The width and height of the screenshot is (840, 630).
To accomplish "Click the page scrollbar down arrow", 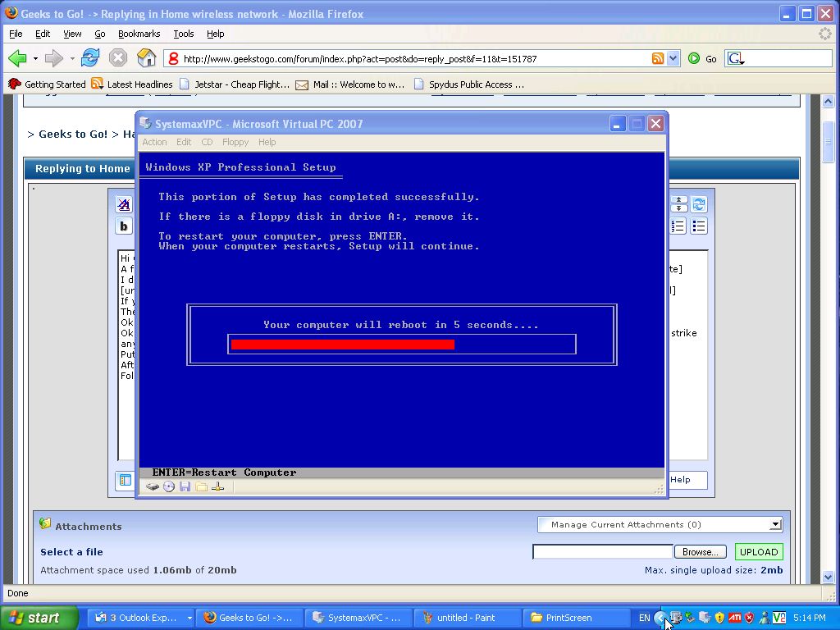I will pos(828,577).
